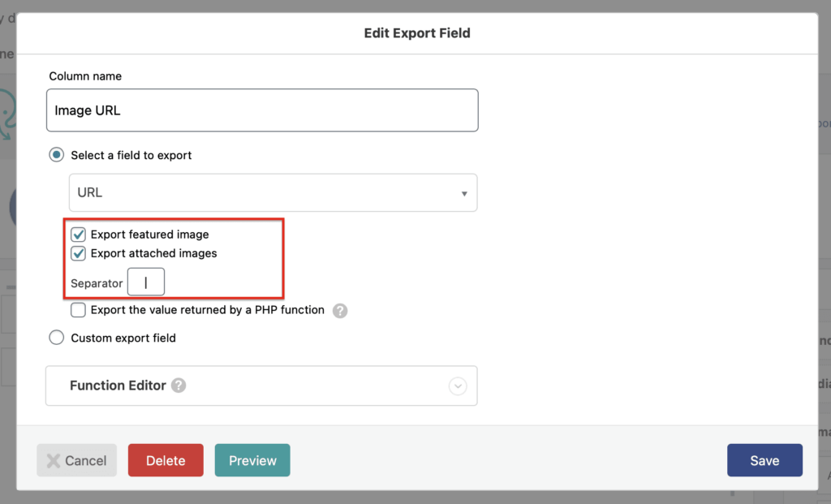The height and width of the screenshot is (504, 831).
Task: Uncheck Export featured image
Action: click(x=78, y=234)
